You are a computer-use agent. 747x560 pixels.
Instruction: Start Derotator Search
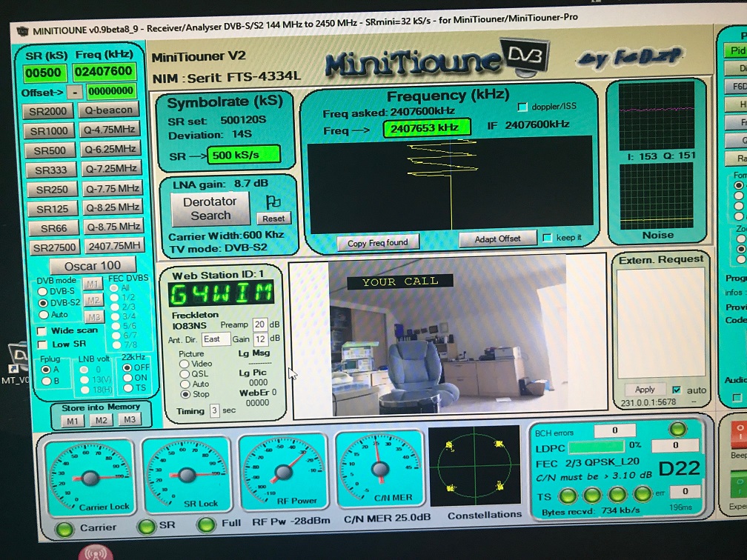coord(210,209)
